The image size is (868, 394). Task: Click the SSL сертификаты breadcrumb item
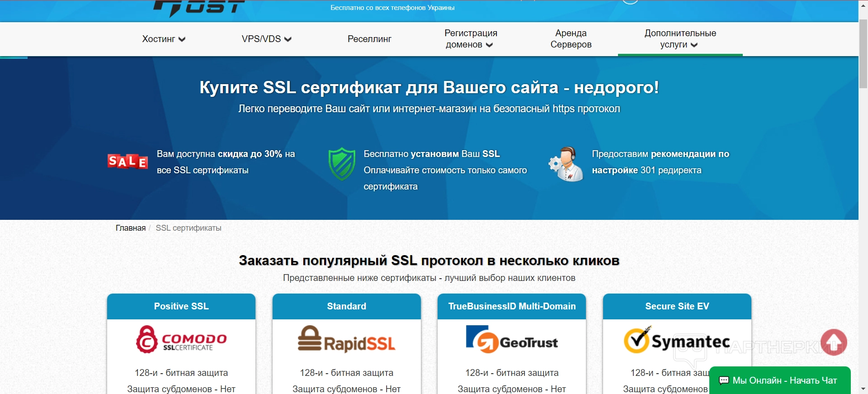(189, 228)
